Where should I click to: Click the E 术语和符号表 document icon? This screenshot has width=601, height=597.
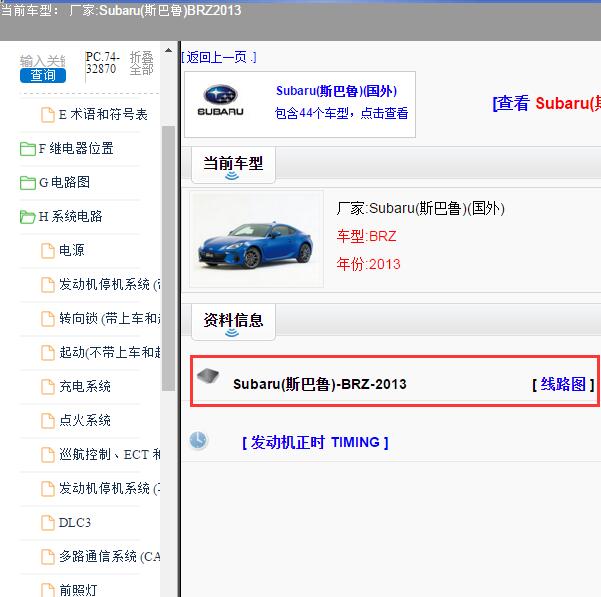coord(48,115)
